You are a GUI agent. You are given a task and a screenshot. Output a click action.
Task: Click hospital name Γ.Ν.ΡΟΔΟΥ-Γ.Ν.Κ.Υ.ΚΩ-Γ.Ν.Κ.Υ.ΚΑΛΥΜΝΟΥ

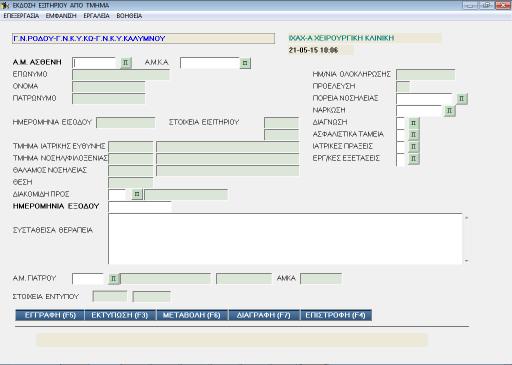pos(89,39)
